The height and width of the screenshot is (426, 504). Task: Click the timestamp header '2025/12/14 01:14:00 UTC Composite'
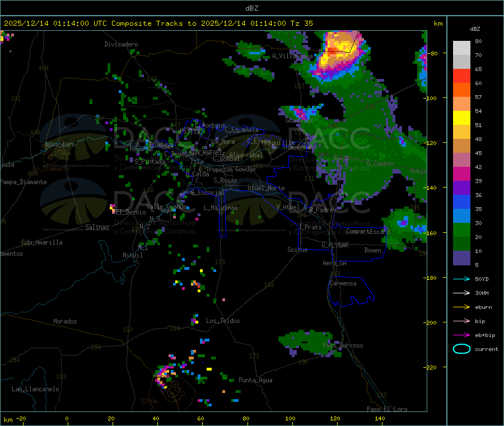click(77, 24)
